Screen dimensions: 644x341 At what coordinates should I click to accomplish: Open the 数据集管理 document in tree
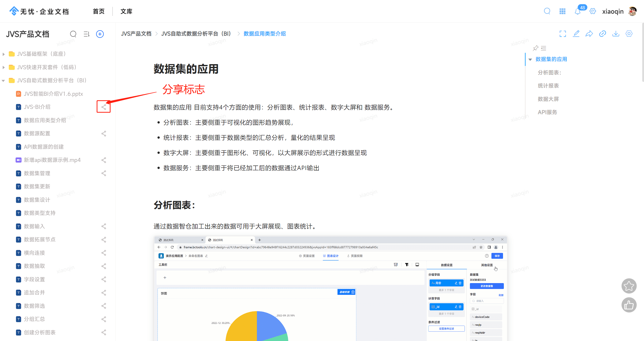(37, 173)
